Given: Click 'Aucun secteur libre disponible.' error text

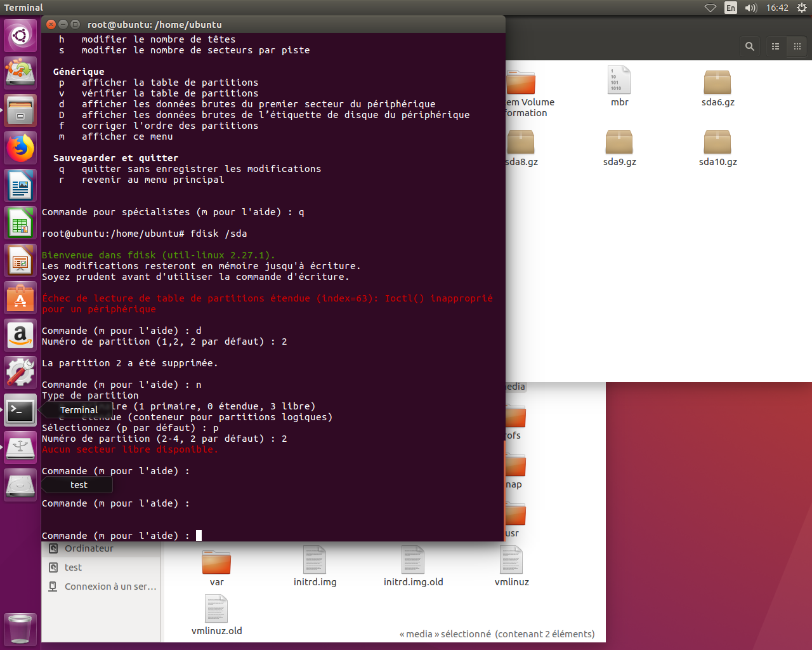Looking at the screenshot, I should 130,449.
